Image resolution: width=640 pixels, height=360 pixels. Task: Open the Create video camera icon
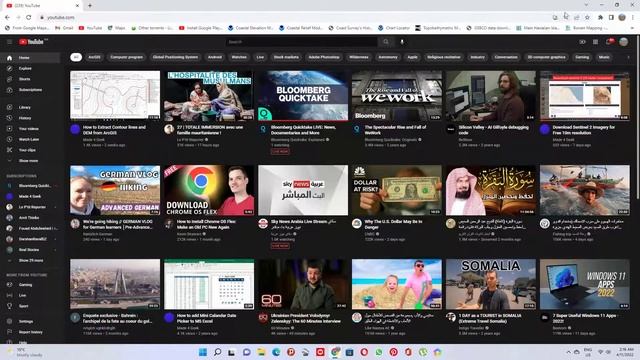[x=582, y=42]
